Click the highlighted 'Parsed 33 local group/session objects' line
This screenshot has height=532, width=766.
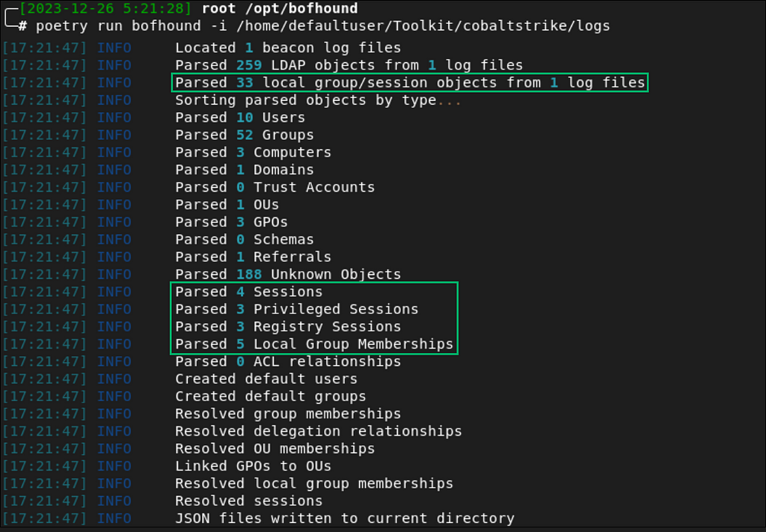410,82
